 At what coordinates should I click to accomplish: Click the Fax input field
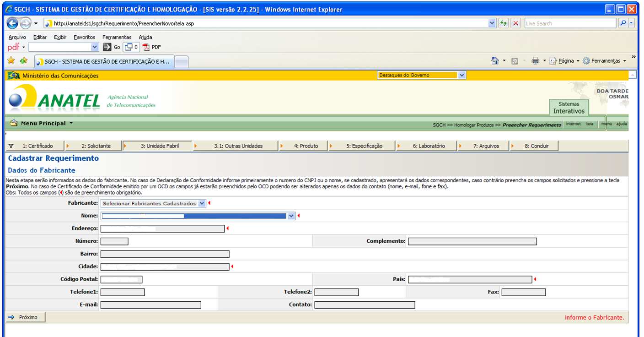523,292
